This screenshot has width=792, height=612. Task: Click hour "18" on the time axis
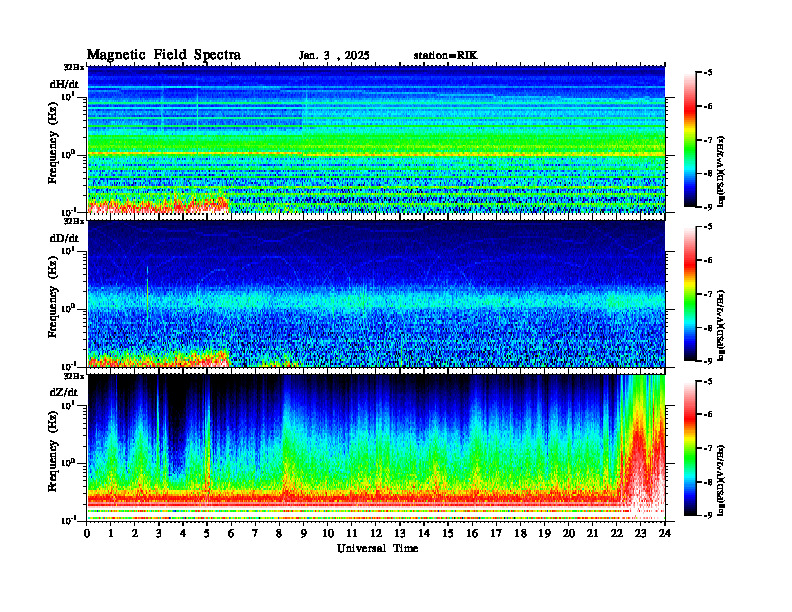(x=520, y=533)
